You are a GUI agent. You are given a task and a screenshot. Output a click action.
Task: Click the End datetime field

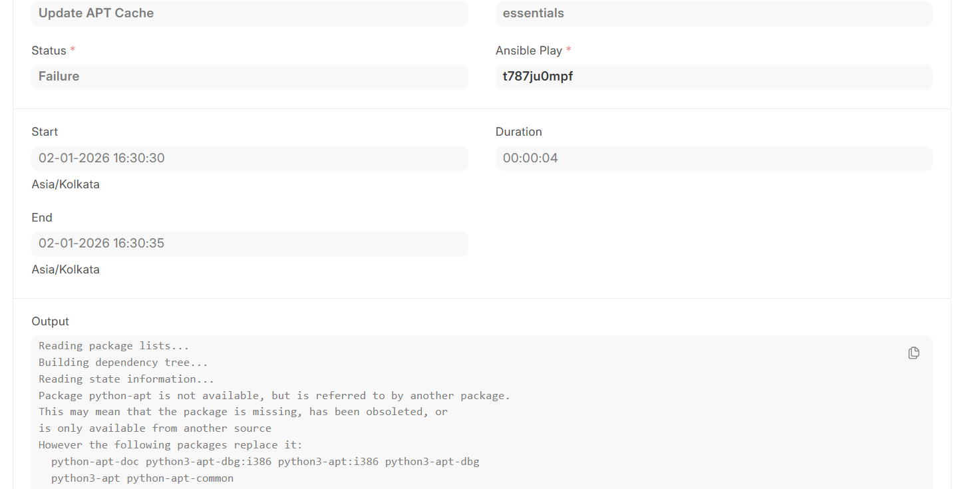click(x=249, y=244)
